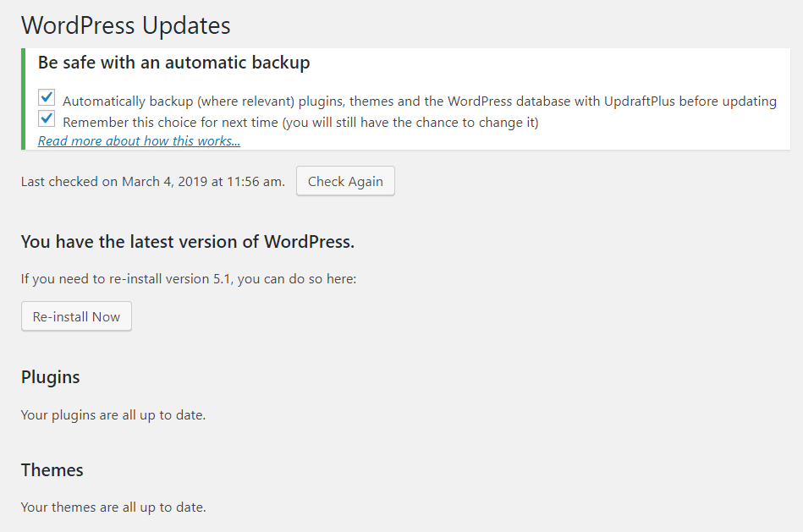Click the latest version of WordPress heading
Image resolution: width=803 pixels, height=532 pixels.
(188, 242)
